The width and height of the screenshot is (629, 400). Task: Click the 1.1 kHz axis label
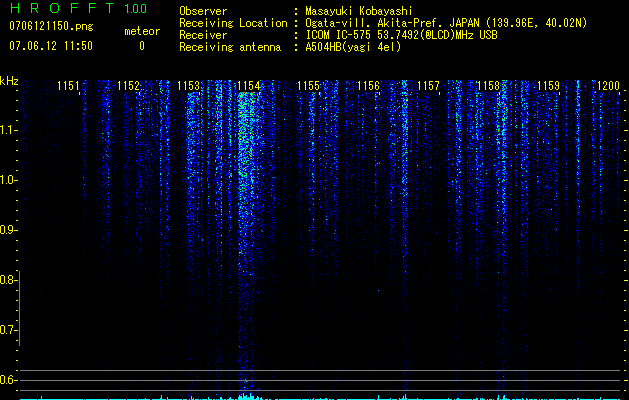click(7, 130)
